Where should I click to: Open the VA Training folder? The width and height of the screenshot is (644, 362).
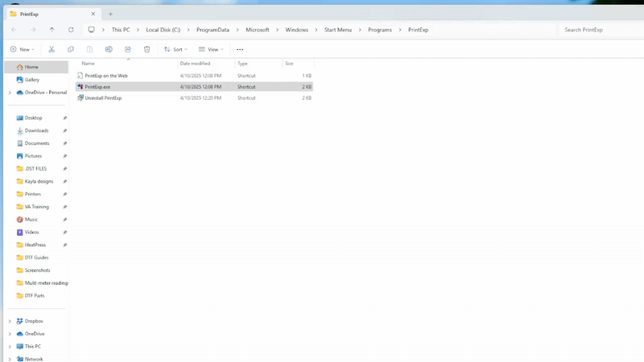click(36, 207)
